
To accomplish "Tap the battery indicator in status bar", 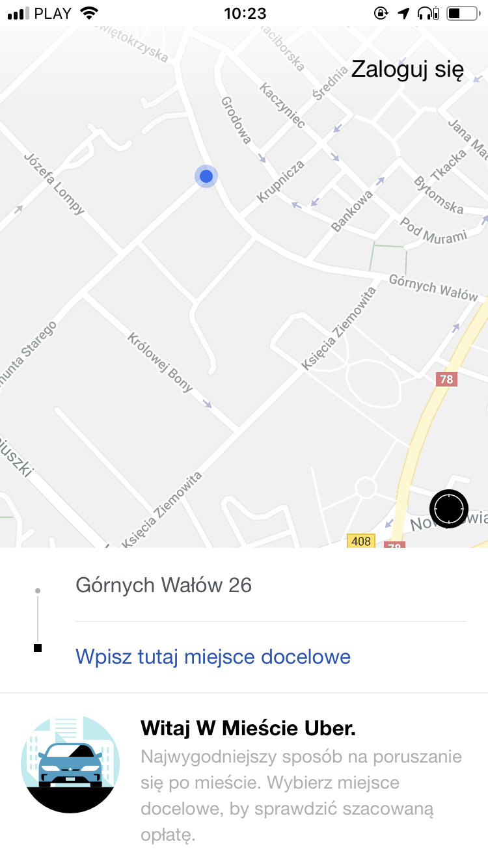I will (462, 13).
